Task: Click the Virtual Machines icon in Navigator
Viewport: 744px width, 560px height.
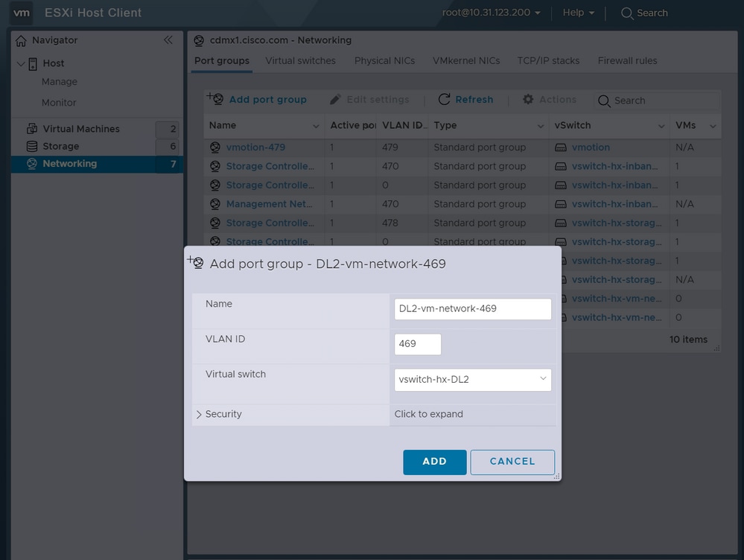Action: click(32, 129)
